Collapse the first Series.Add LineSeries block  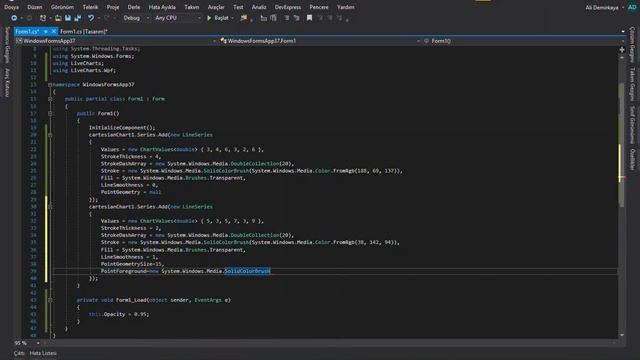point(50,135)
